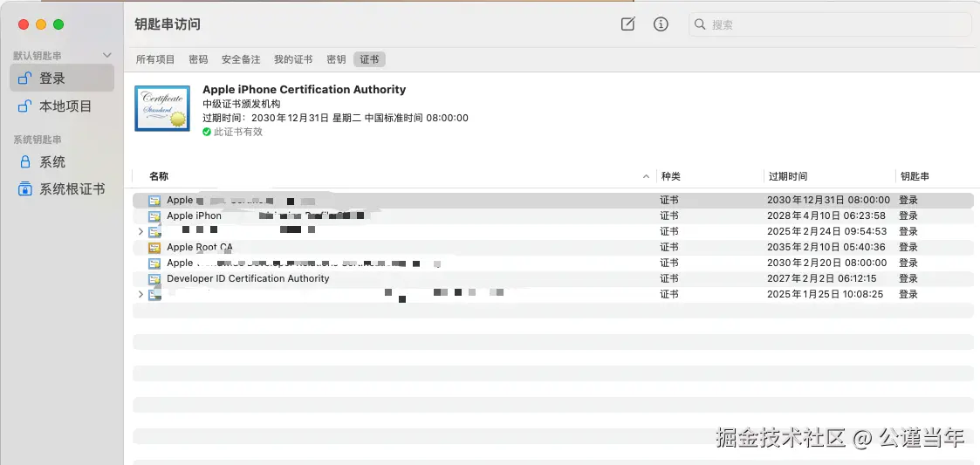The width and height of the screenshot is (980, 465).
Task: Click the 2025年1月25日 10:08:25 expiry cell
Action: (x=825, y=294)
